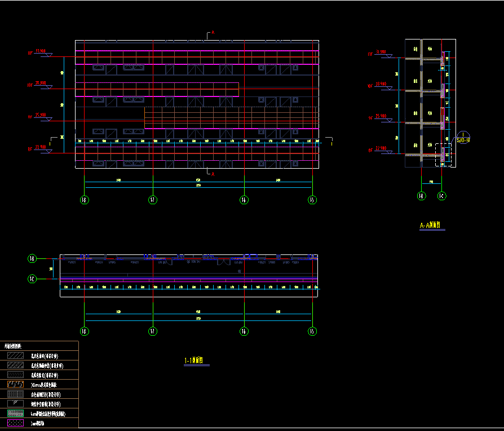Viewport: 504px width, 431px height.
Task: Select grid bubble 1B left of 1-1 section
Action: [32, 258]
